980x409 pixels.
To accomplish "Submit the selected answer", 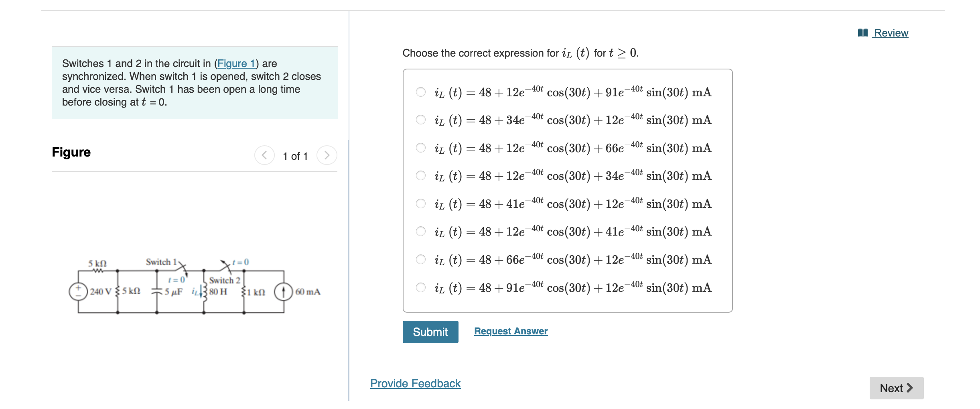I will coord(430,332).
